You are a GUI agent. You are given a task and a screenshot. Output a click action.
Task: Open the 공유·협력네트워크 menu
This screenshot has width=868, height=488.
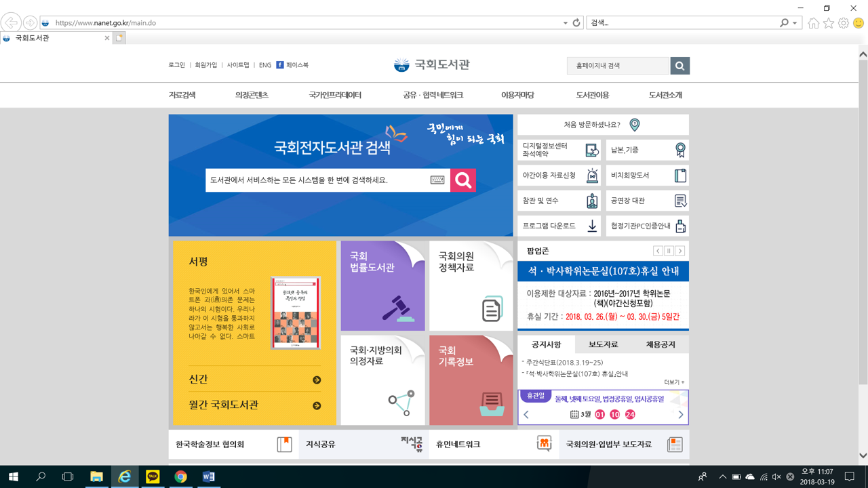pos(433,96)
